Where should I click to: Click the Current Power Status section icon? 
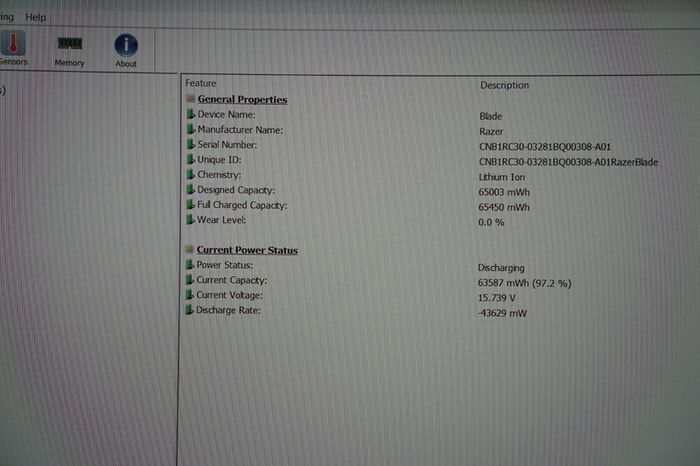pyautogui.click(x=189, y=249)
